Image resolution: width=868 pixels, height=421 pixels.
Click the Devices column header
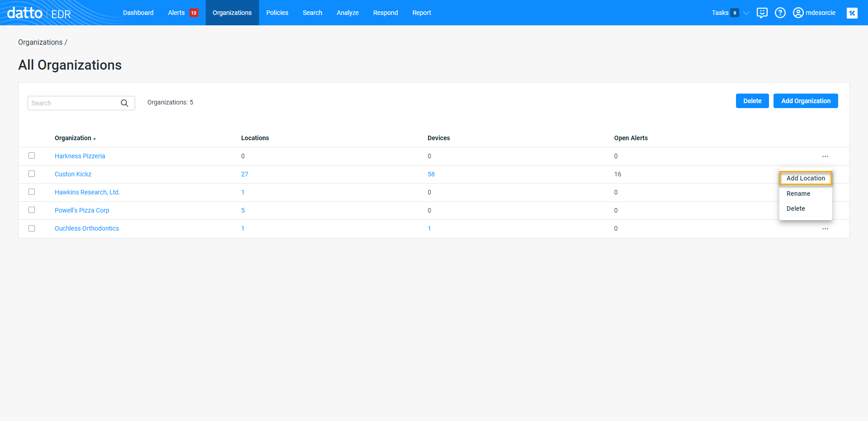(x=439, y=138)
